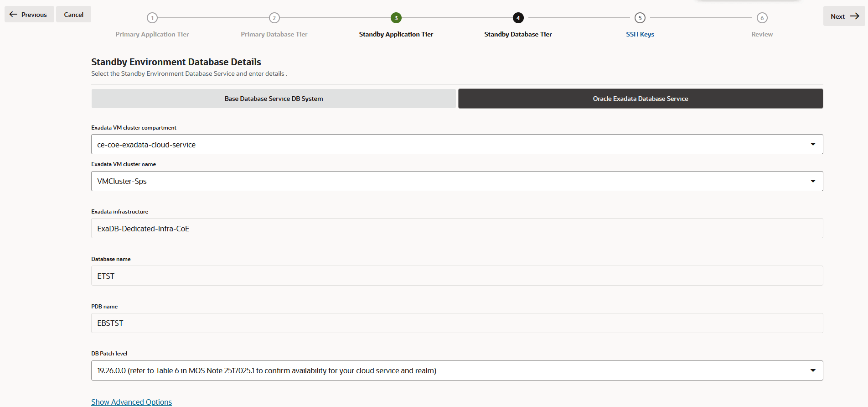Open Exadata VM cluster compartment dropdown

click(457, 144)
